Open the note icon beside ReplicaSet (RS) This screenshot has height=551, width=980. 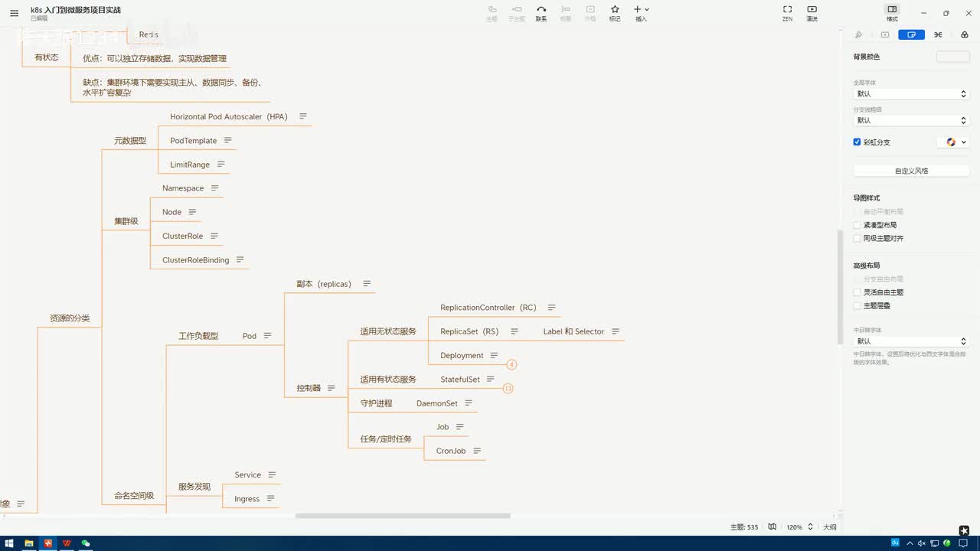[514, 331]
